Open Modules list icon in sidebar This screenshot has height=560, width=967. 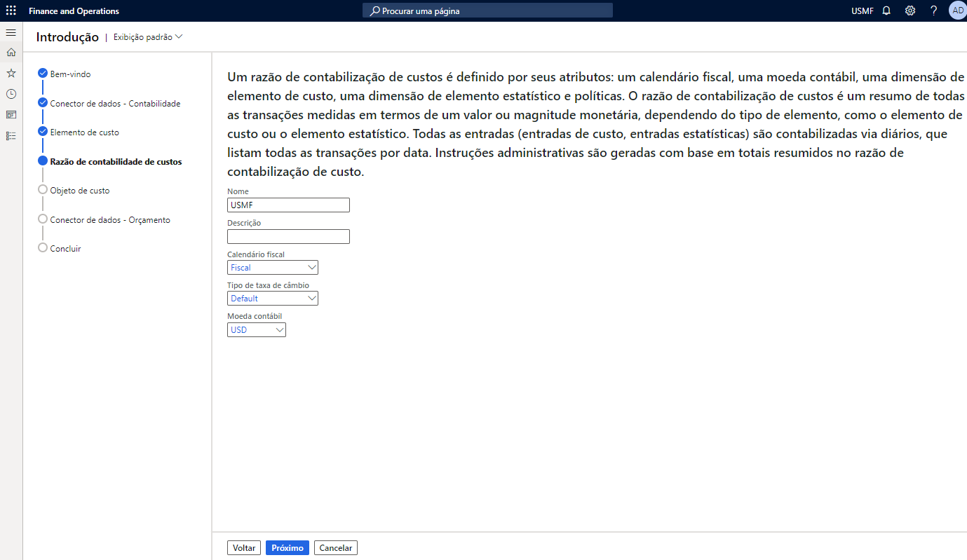pos(11,135)
